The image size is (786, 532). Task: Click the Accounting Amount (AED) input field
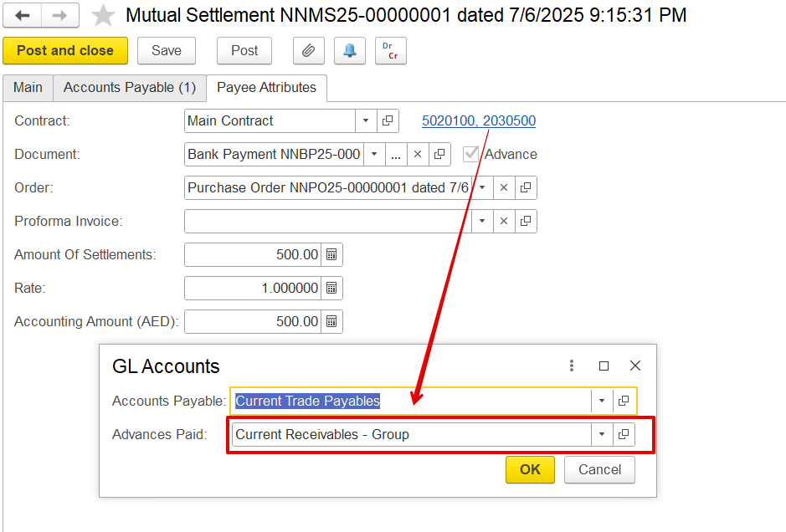tap(253, 322)
